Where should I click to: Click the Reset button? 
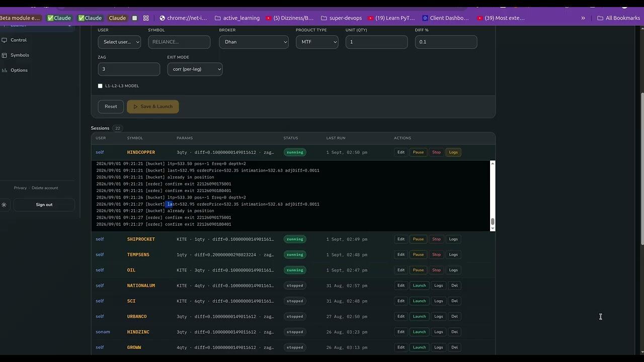[x=111, y=107]
